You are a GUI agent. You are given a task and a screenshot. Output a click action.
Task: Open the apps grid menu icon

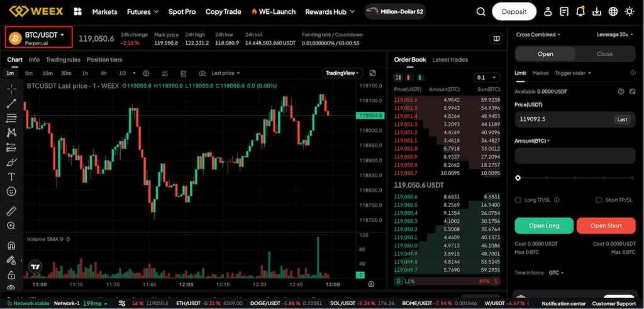click(x=77, y=11)
